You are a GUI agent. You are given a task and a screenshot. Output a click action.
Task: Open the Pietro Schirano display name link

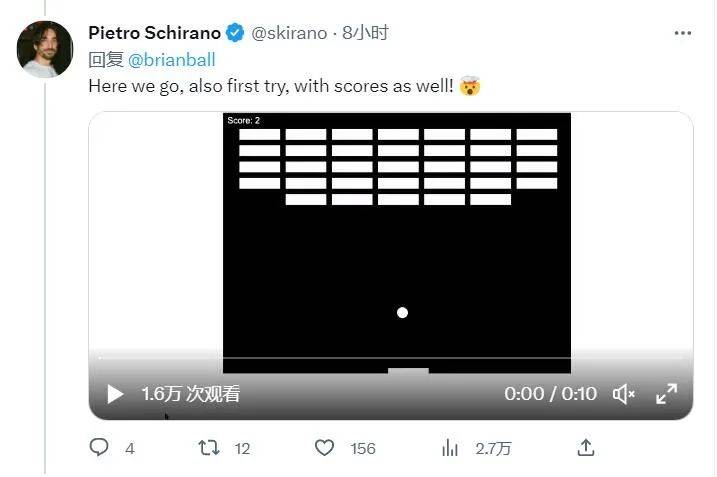pyautogui.click(x=154, y=33)
